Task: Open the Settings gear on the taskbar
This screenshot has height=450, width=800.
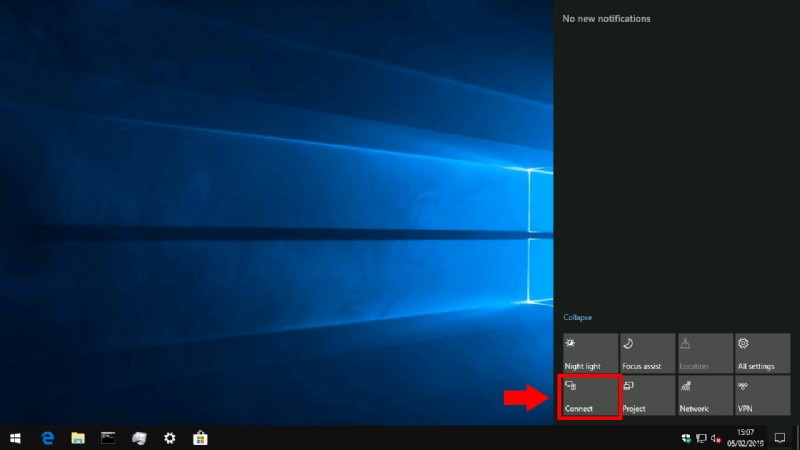Action: pyautogui.click(x=169, y=438)
